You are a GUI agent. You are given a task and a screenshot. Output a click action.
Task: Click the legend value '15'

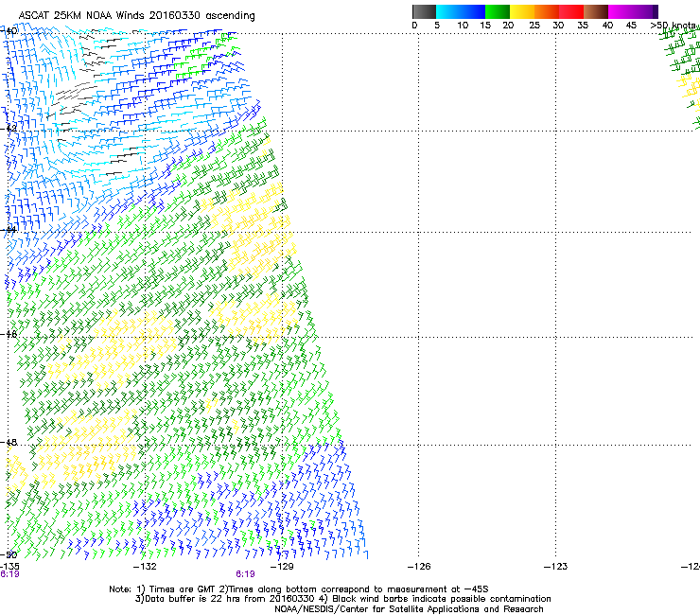[x=485, y=26]
